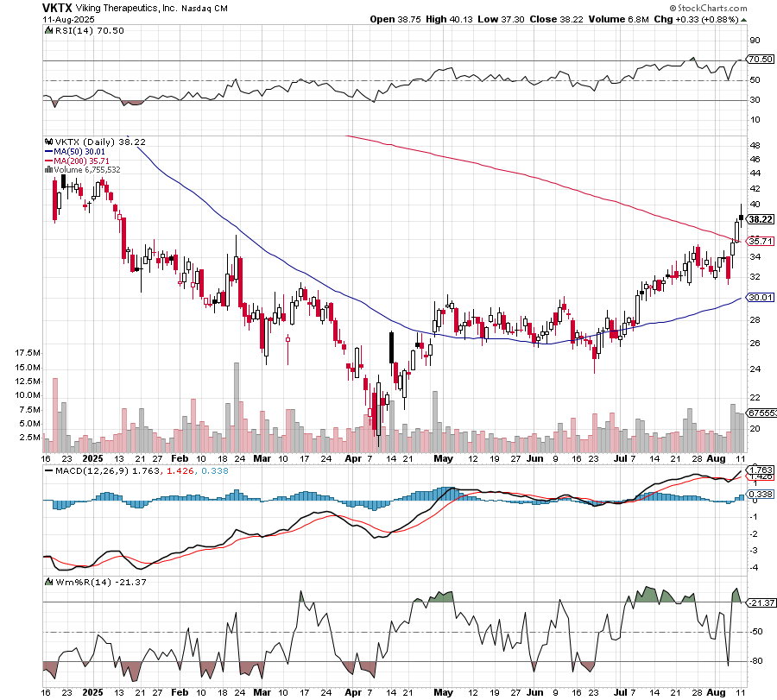
Task: Click the 35.71 MA(200) tag on right axis
Action: coord(760,242)
